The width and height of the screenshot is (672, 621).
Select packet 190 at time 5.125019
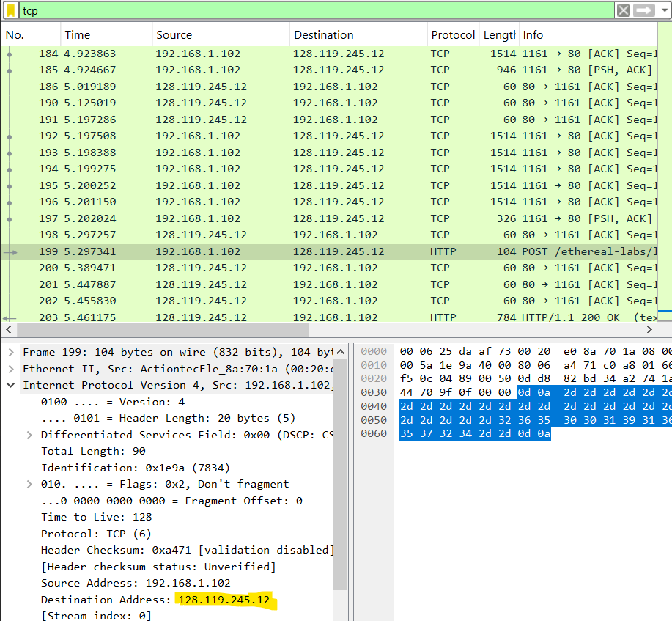(329, 103)
